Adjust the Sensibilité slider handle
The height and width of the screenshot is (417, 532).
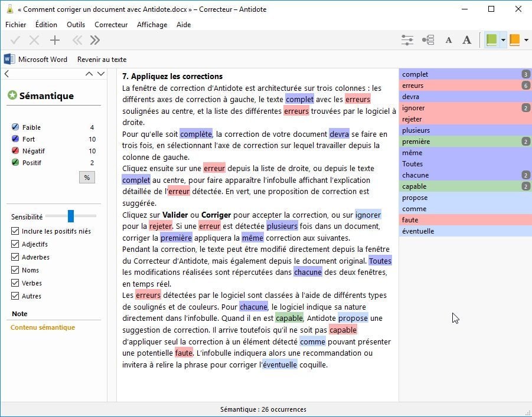click(71, 216)
